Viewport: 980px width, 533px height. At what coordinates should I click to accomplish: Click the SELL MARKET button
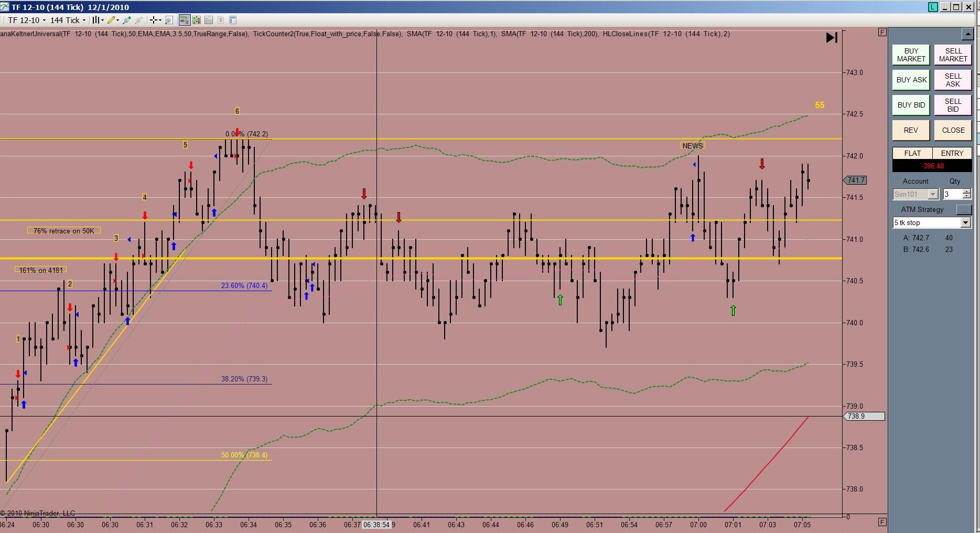(x=953, y=55)
